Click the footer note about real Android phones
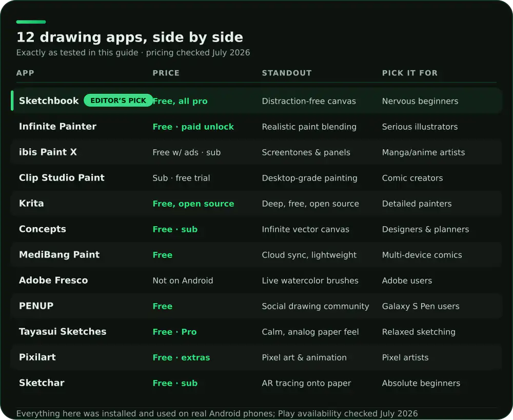 (x=217, y=413)
